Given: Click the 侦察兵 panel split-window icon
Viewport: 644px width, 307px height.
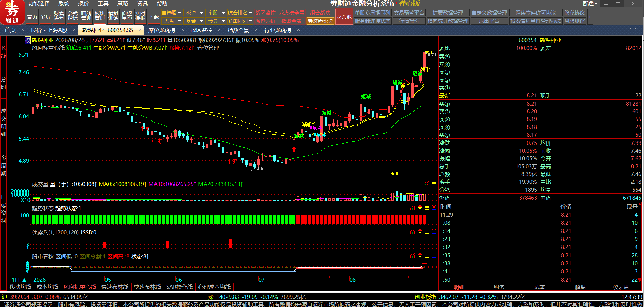Looking at the screenshot, I should click(427, 232).
